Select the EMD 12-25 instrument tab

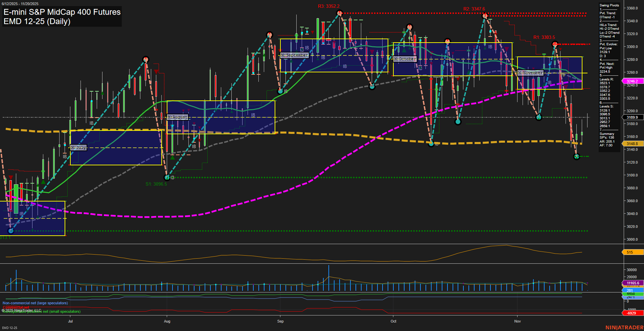(10, 328)
